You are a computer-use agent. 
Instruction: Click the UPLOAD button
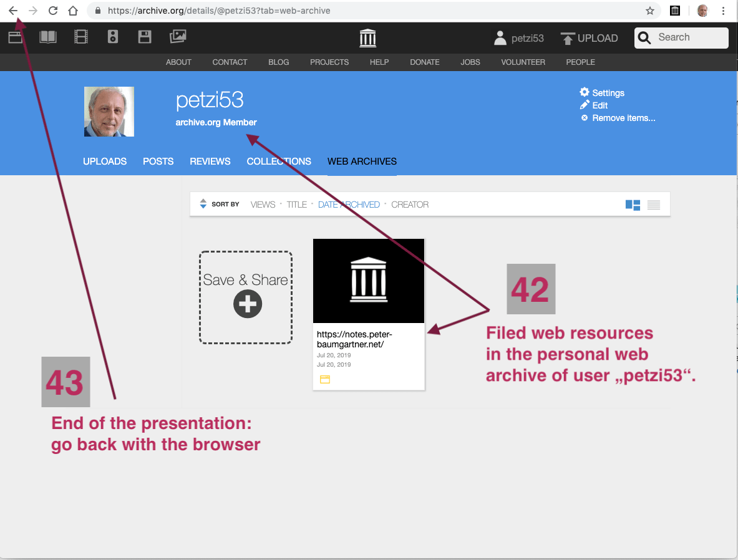coord(590,38)
